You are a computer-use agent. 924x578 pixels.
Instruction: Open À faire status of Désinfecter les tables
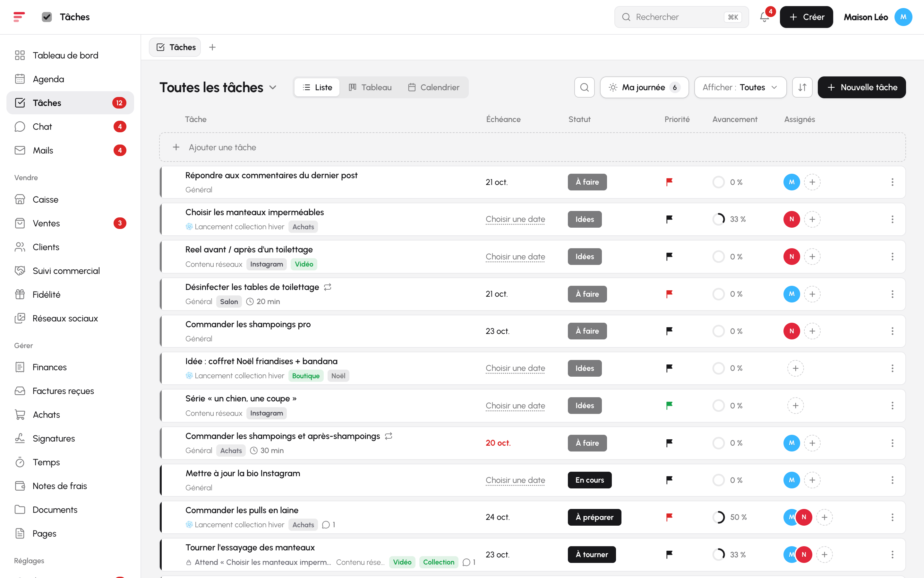click(x=587, y=294)
